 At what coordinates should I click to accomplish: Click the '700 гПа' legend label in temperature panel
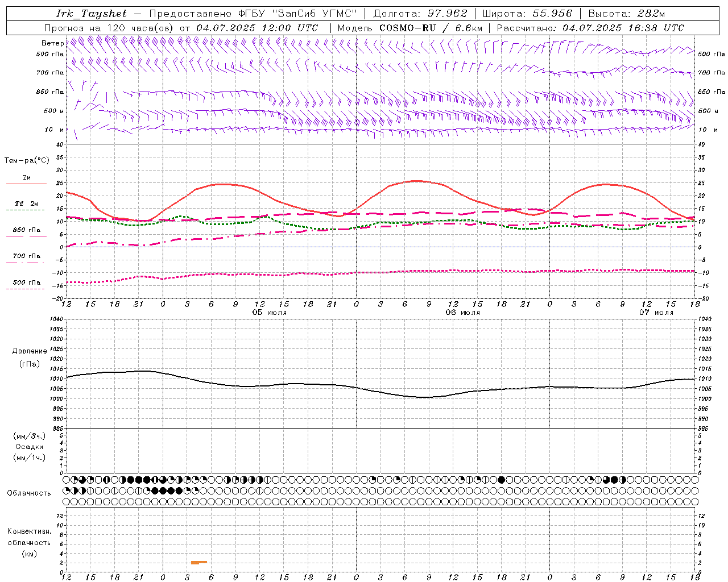click(x=27, y=256)
